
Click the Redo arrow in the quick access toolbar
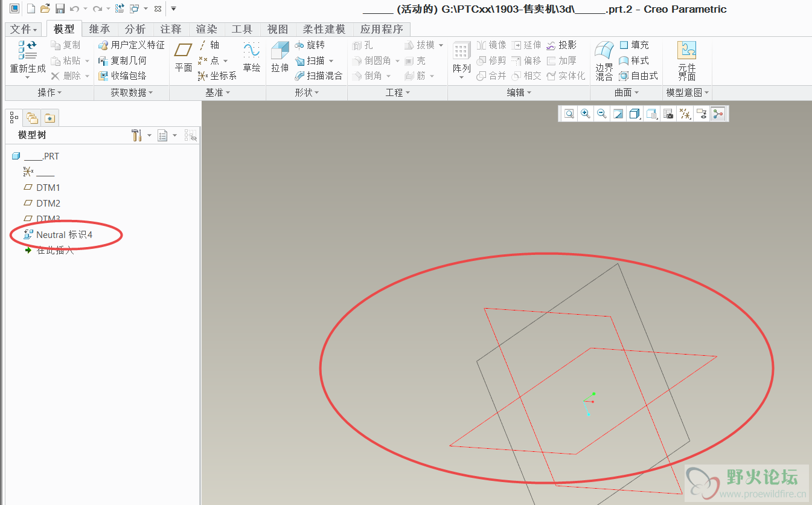97,8
